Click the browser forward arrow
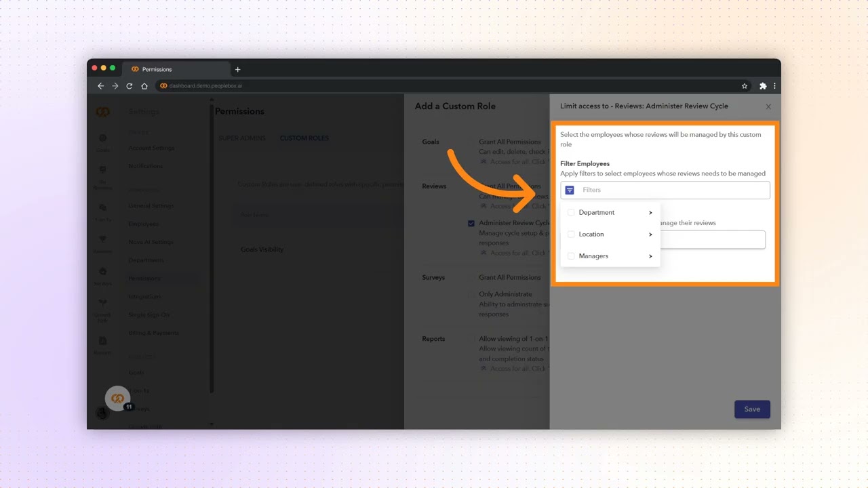This screenshot has height=488, width=868. coord(115,86)
